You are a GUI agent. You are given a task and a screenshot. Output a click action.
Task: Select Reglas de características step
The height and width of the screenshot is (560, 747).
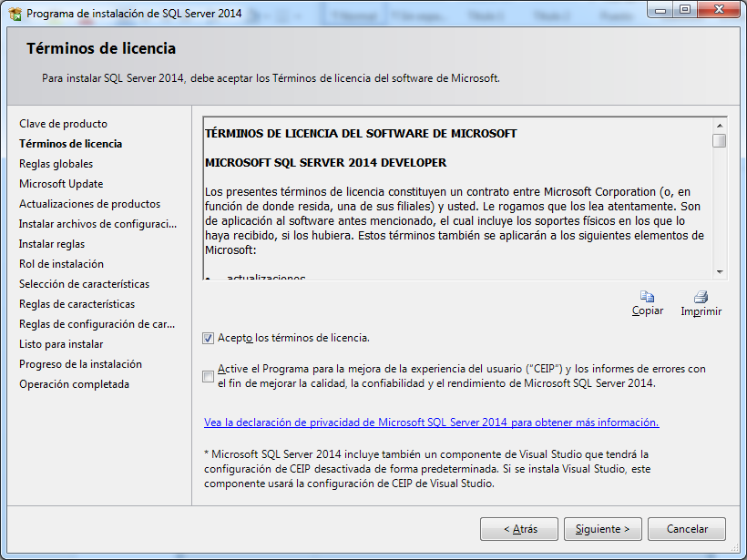click(x=77, y=304)
